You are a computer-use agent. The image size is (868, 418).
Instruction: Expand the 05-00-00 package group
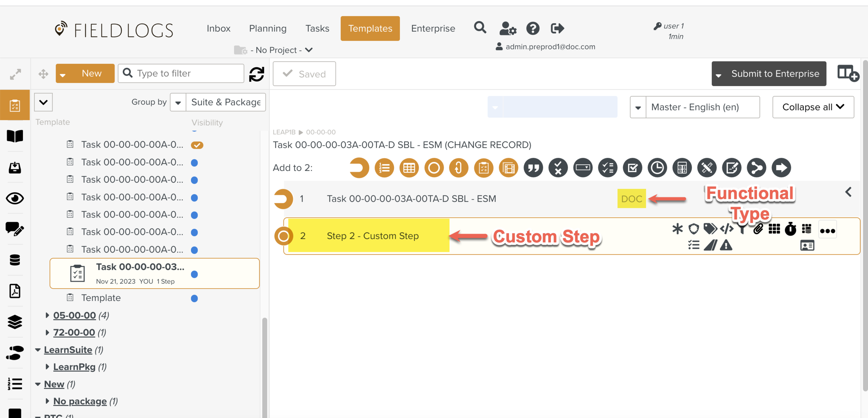[48, 315]
